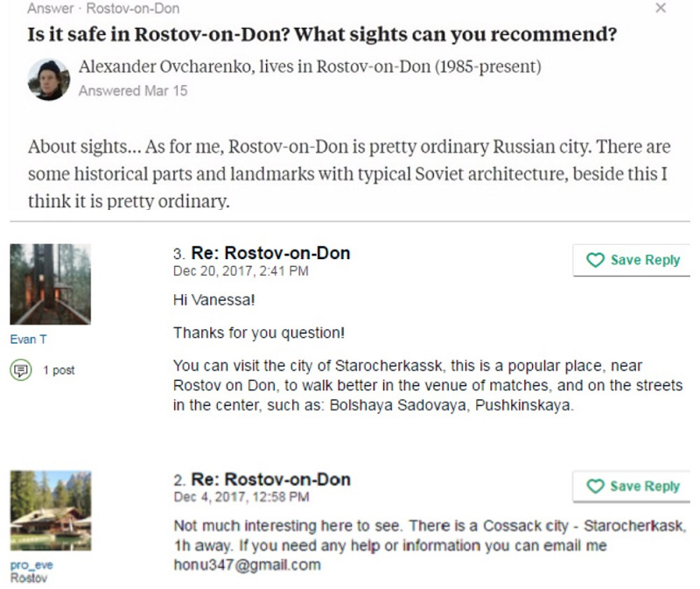This screenshot has height=589, width=700.
Task: Open Evan T's username link
Action: tap(29, 340)
